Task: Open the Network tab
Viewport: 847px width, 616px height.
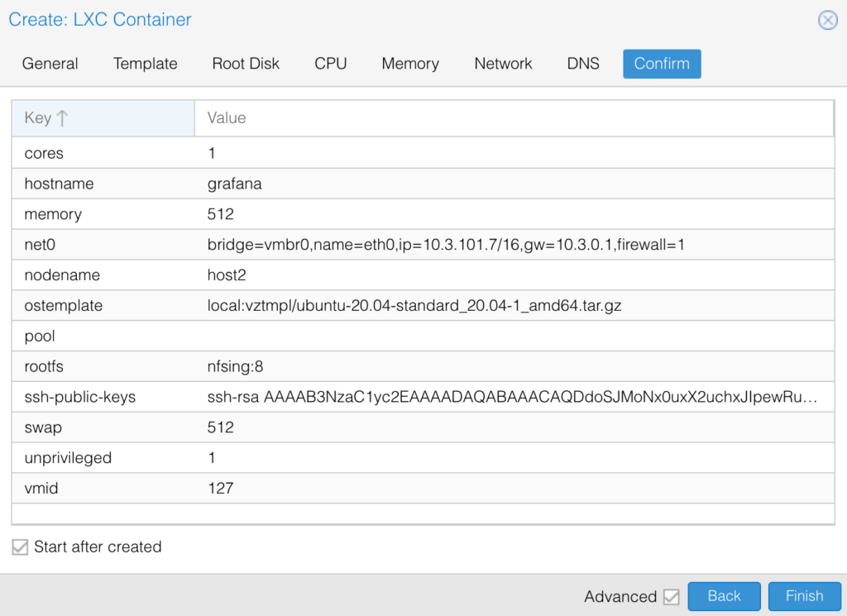Action: tap(503, 64)
